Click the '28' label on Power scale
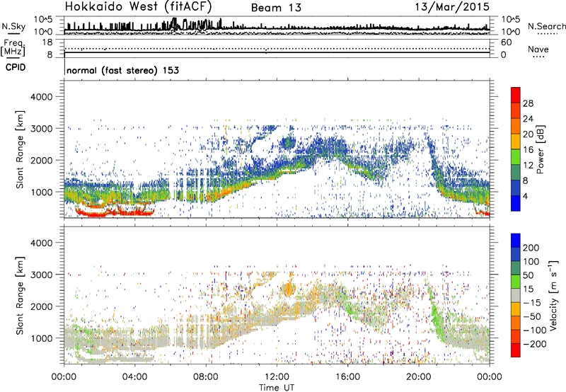The width and height of the screenshot is (566, 392). click(x=528, y=103)
